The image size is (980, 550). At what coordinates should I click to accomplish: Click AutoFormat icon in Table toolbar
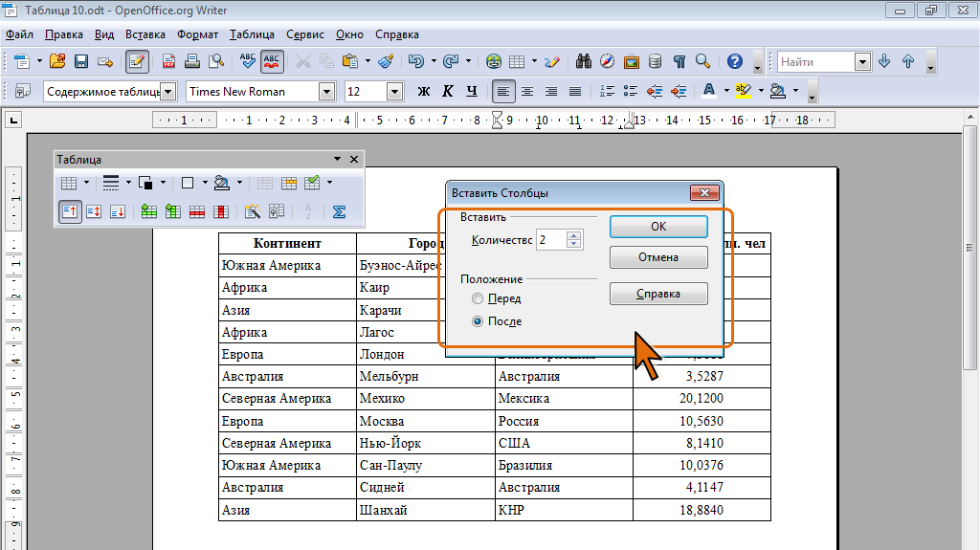click(x=253, y=212)
